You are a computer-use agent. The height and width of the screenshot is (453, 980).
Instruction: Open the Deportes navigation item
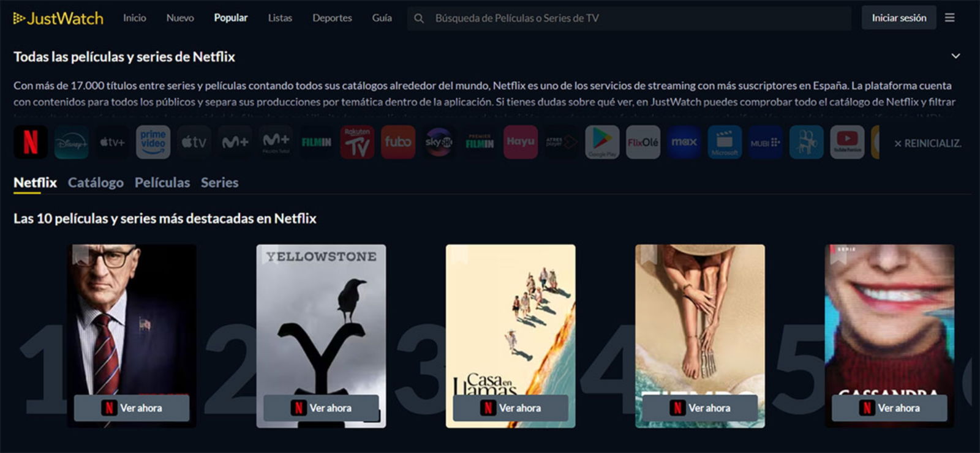(332, 18)
